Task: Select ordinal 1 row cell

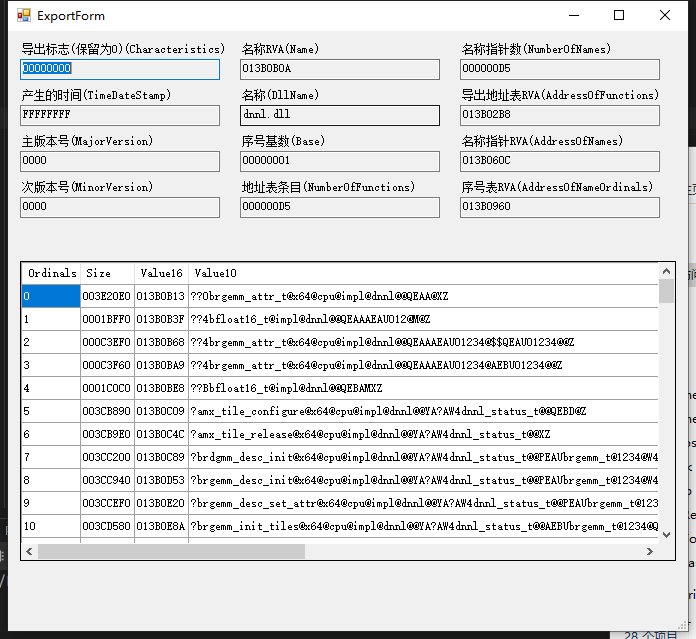Action: click(x=51, y=319)
